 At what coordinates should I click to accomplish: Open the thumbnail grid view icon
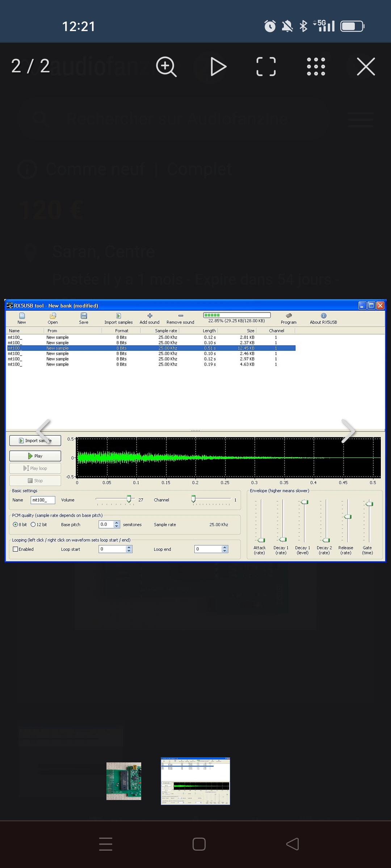pos(316,67)
